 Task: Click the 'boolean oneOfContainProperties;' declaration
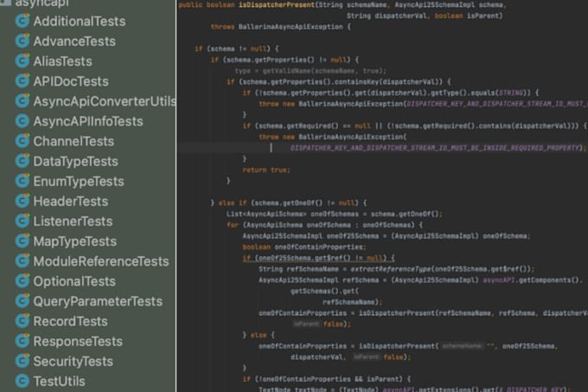(304, 247)
